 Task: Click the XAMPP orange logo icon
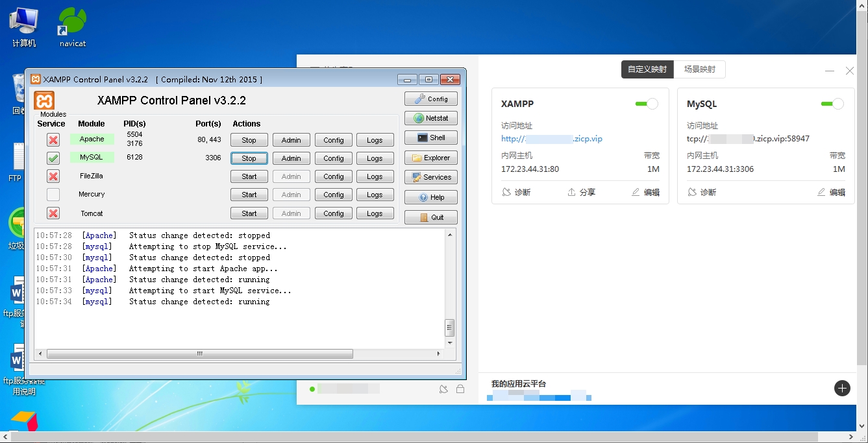44,101
